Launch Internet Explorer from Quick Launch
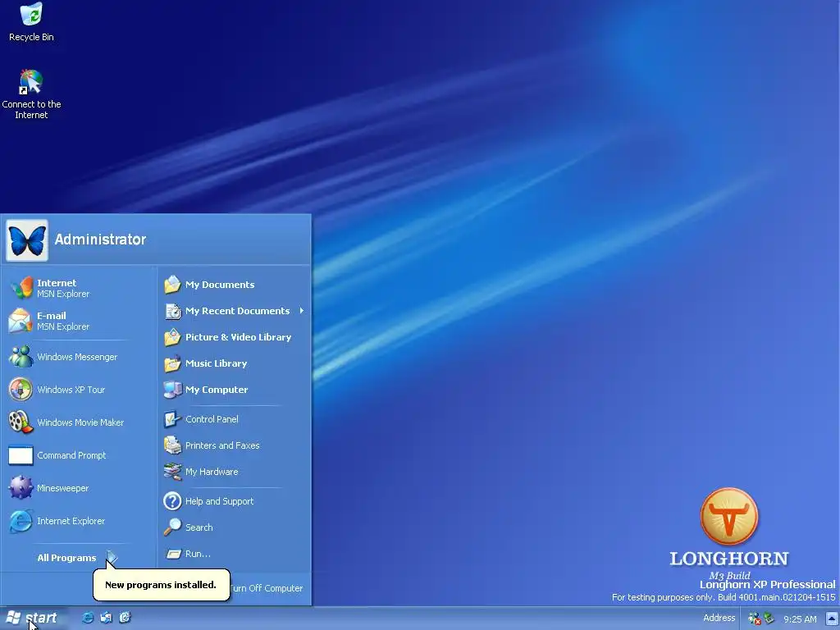The width and height of the screenshot is (840, 630). [87, 618]
